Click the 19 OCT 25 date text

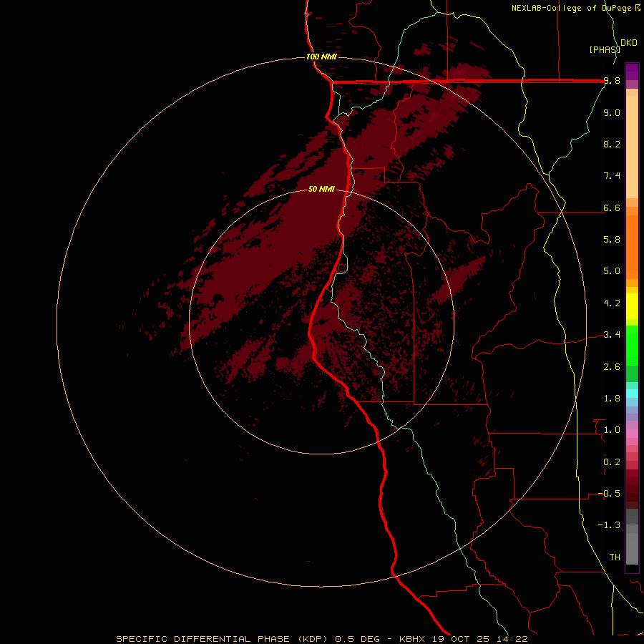[459, 639]
